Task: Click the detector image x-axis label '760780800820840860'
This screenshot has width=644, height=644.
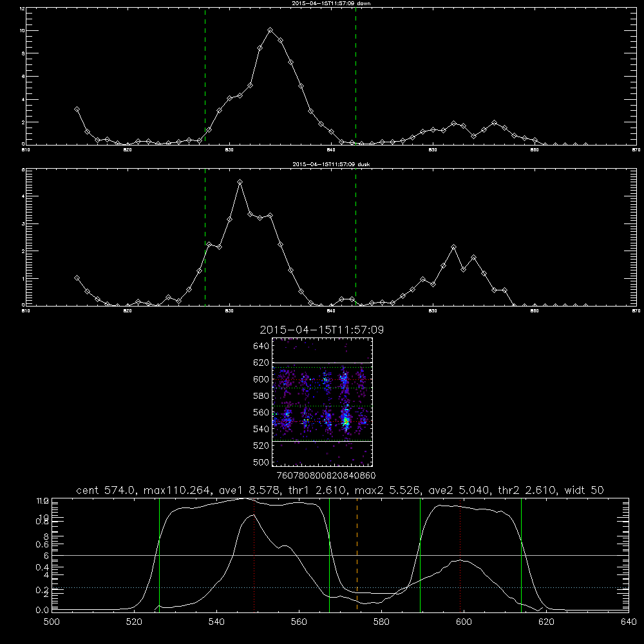Action: click(327, 475)
